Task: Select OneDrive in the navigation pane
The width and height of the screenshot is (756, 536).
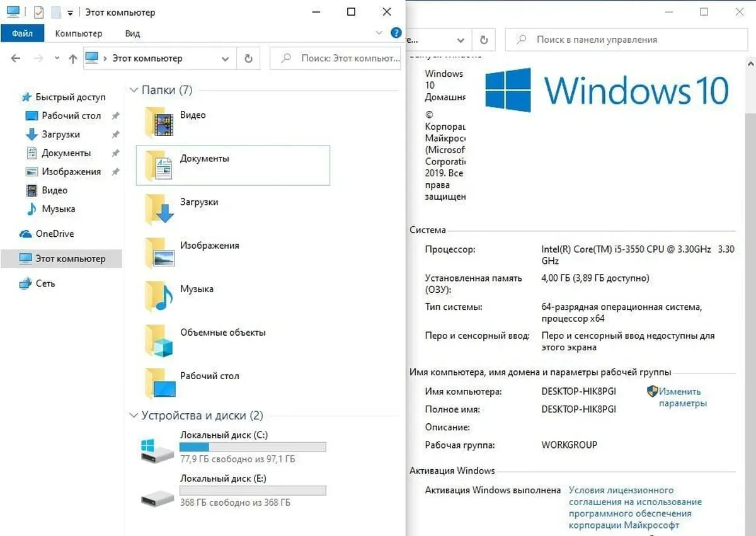Action: click(54, 234)
